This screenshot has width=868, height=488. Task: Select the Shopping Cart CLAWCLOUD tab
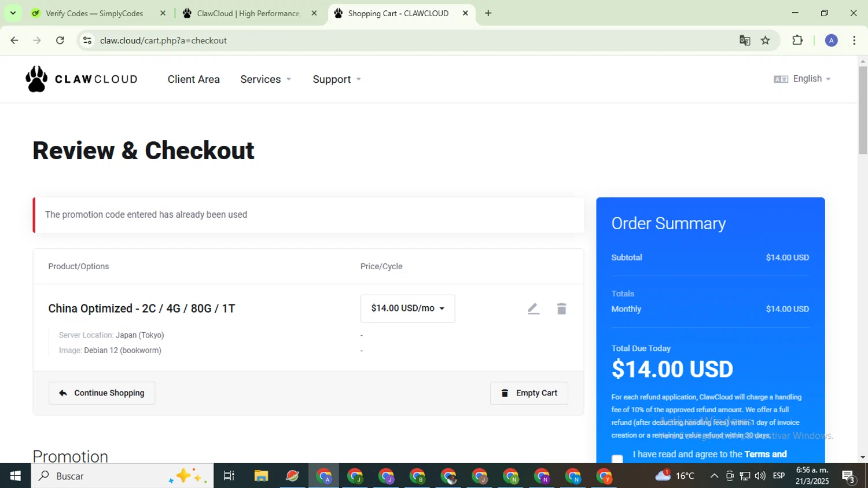pyautogui.click(x=398, y=13)
